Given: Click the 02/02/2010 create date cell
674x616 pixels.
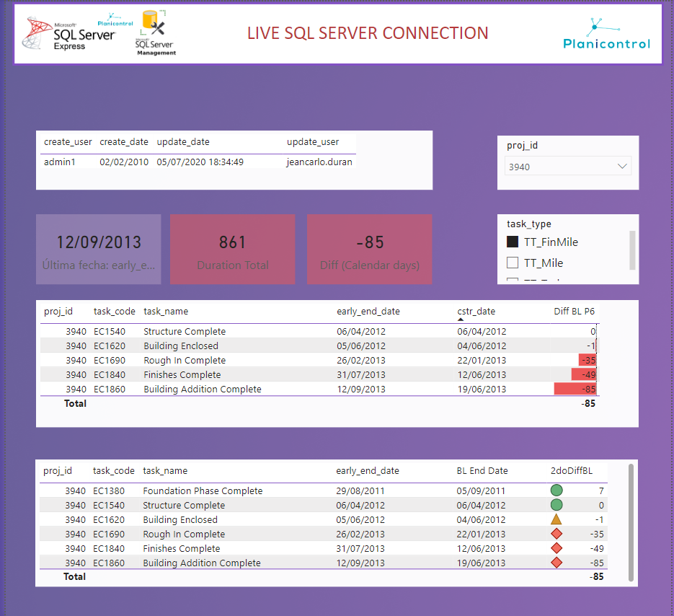Looking at the screenshot, I should click(124, 162).
